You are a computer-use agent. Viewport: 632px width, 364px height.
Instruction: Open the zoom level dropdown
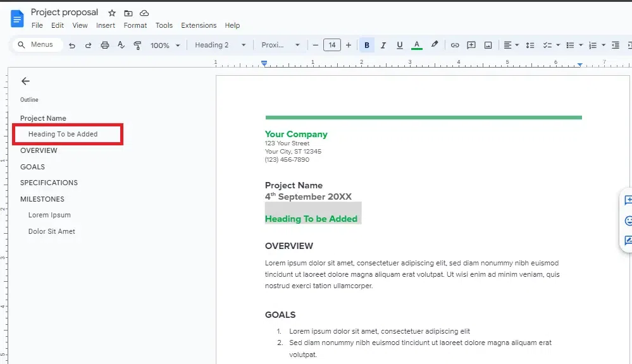pos(165,45)
